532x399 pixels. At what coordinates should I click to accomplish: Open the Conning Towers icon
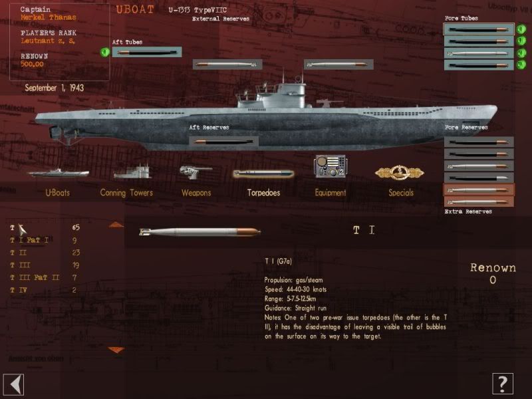[132, 172]
